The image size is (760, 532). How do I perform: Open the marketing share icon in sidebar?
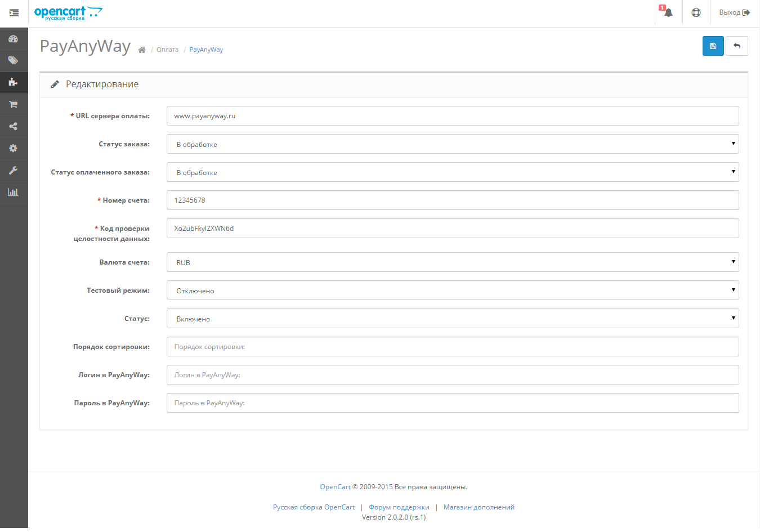(x=14, y=127)
